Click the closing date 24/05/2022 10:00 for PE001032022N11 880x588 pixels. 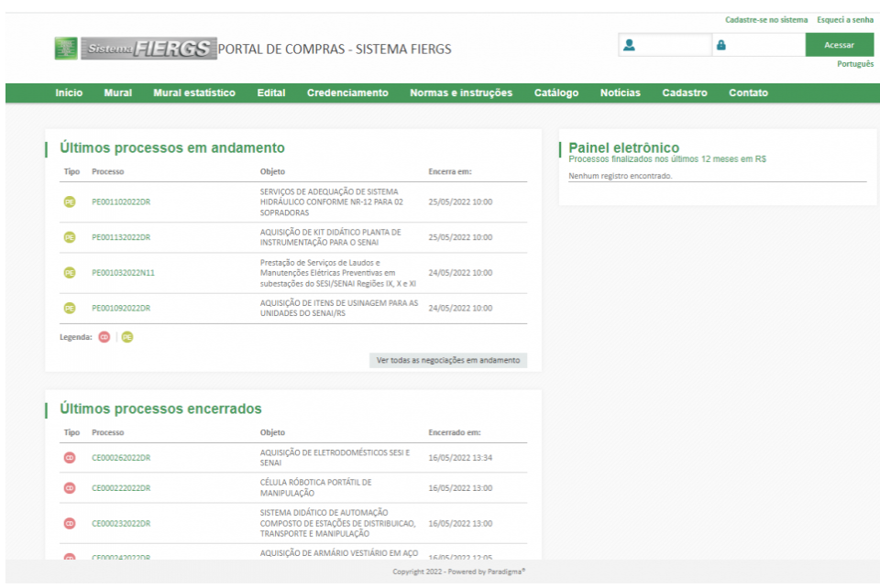pos(460,272)
